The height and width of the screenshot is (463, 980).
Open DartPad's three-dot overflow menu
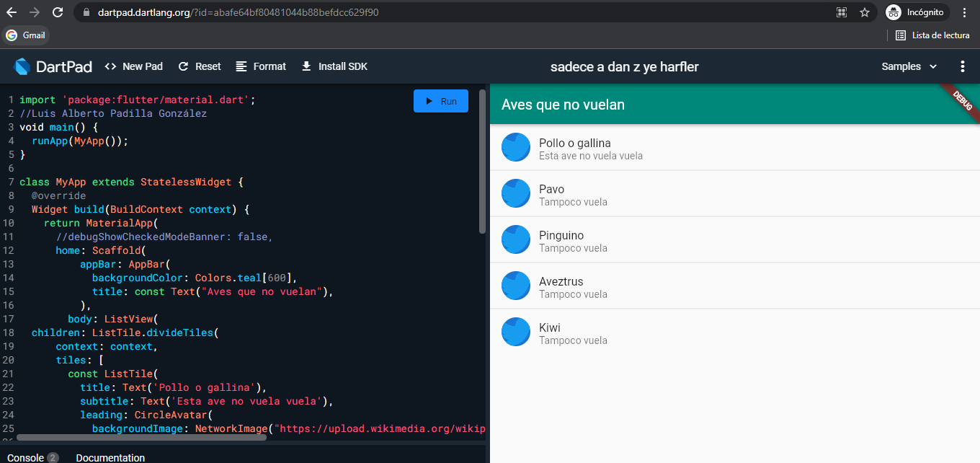point(963,66)
